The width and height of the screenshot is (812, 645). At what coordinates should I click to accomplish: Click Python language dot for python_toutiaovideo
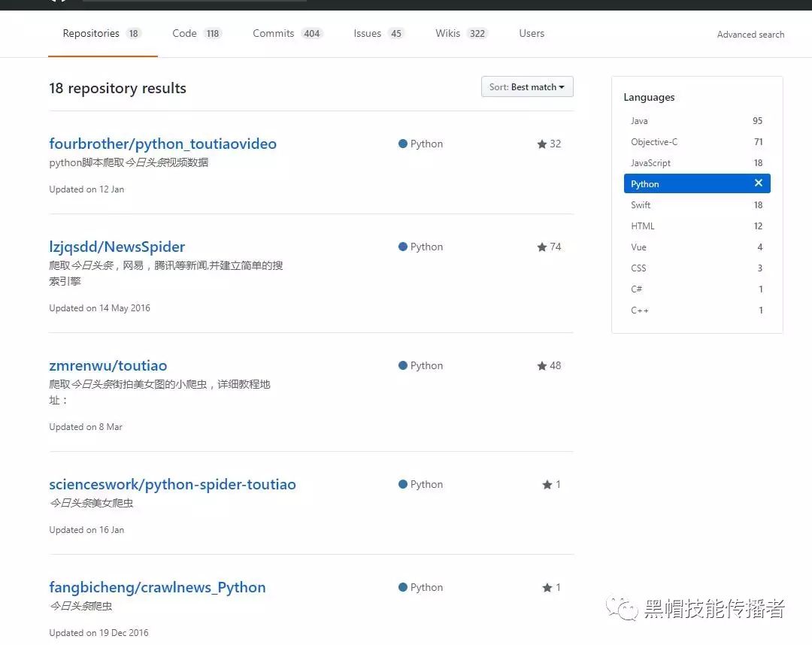403,144
